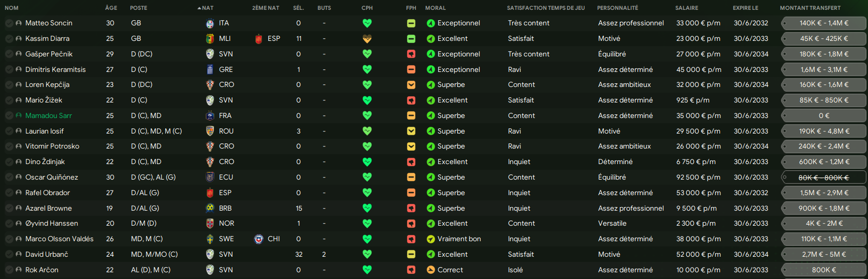Click Marco Olsson Valdés' yellow morale icon

click(430, 239)
